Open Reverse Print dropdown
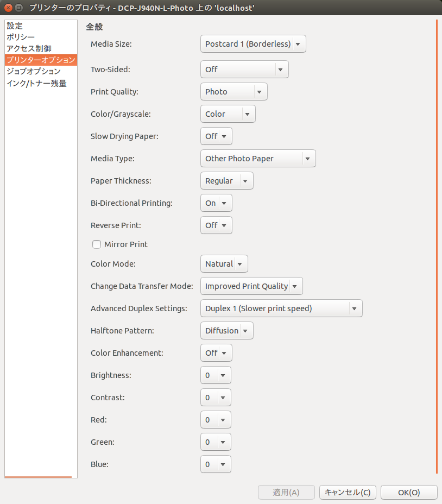442x504 pixels. 216,225
